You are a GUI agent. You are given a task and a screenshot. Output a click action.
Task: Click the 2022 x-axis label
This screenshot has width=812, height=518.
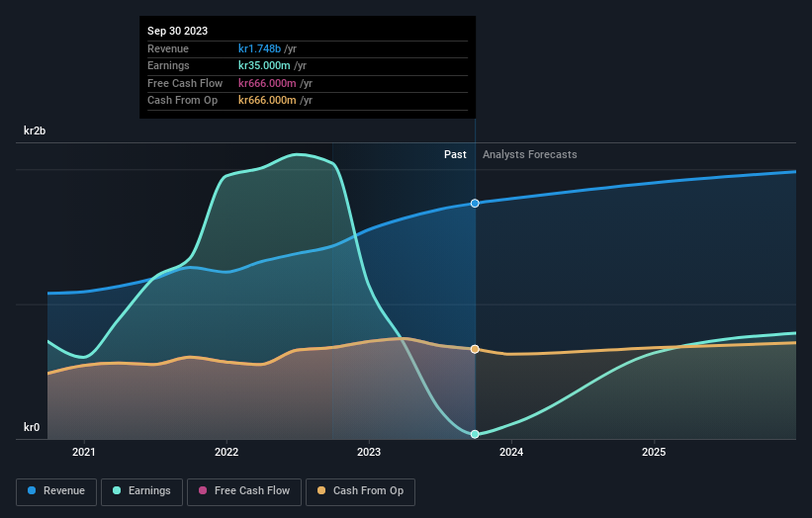pyautogui.click(x=226, y=453)
